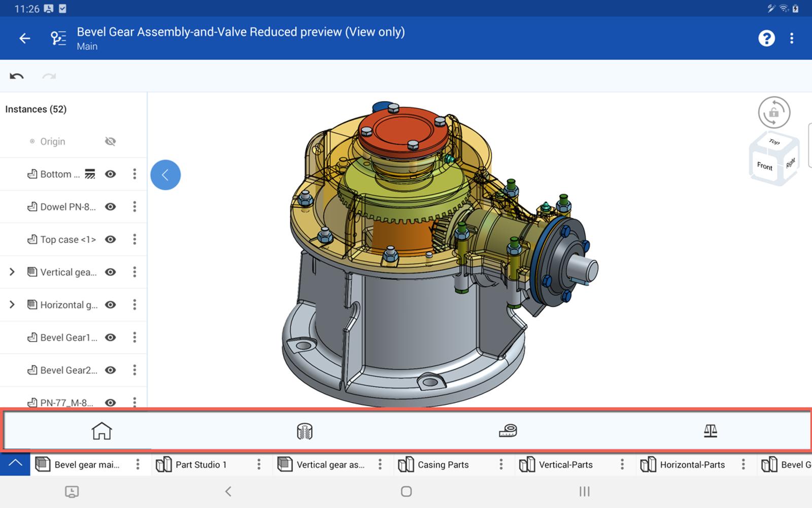This screenshot has width=812, height=508.
Task: Open the overflow menu in header
Action: (x=792, y=38)
